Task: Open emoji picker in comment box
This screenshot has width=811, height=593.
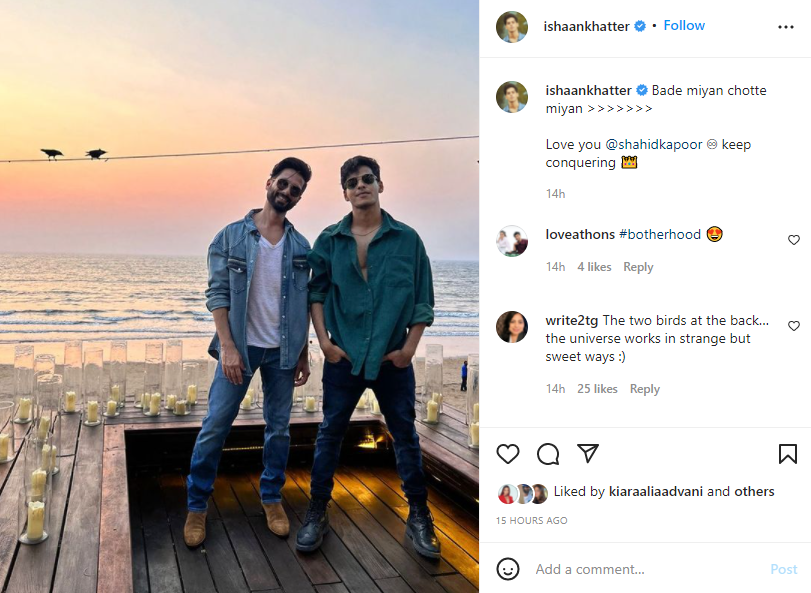Action: click(x=508, y=569)
